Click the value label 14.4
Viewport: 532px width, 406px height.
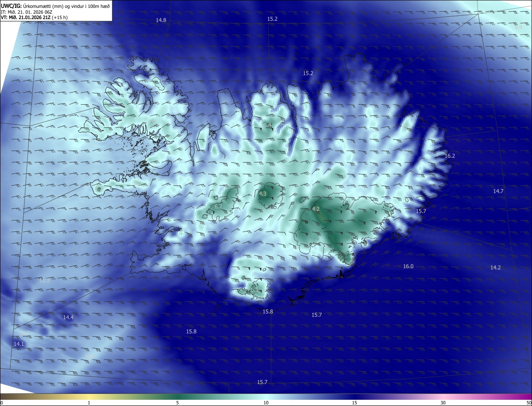pos(68,318)
